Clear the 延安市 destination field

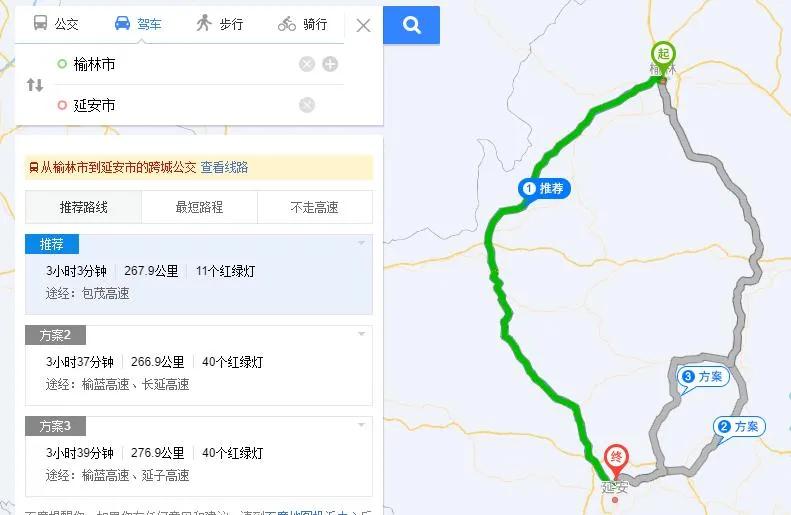(307, 105)
